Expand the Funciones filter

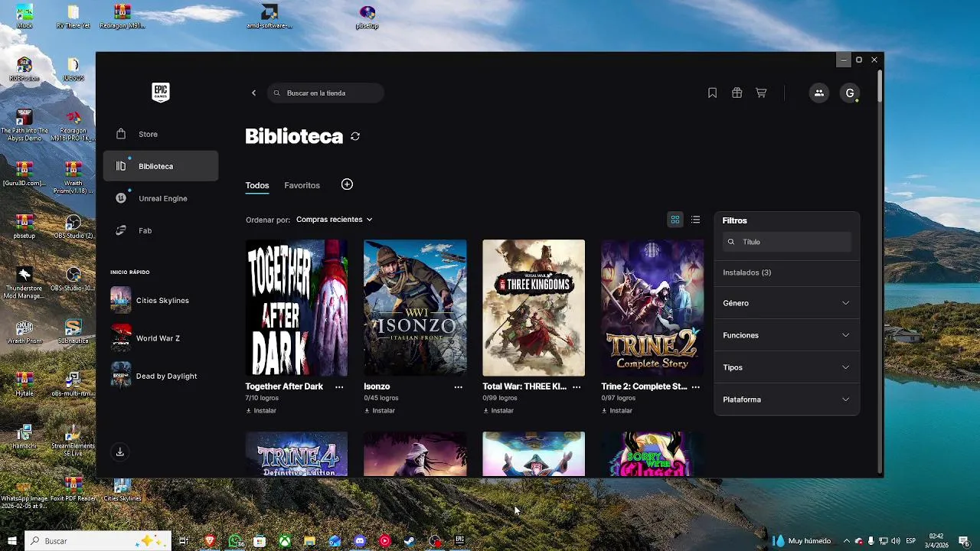[x=786, y=335]
